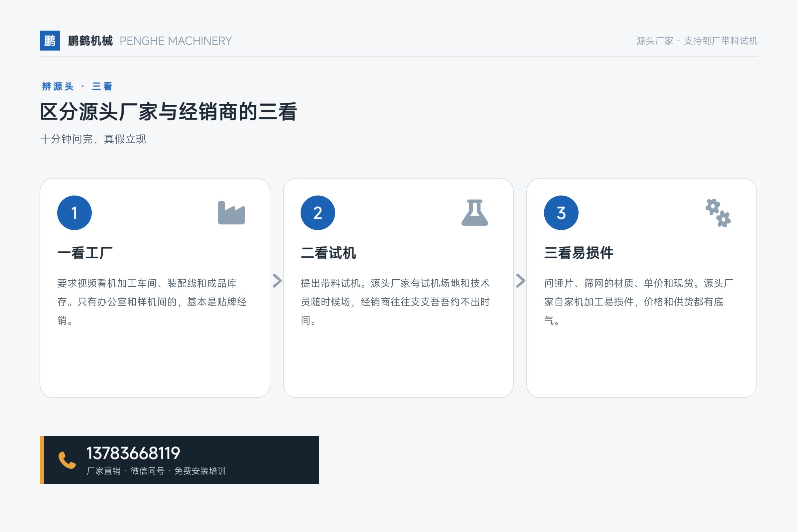This screenshot has height=532, width=798.
Task: Click the phone number 13783668119
Action: (133, 453)
